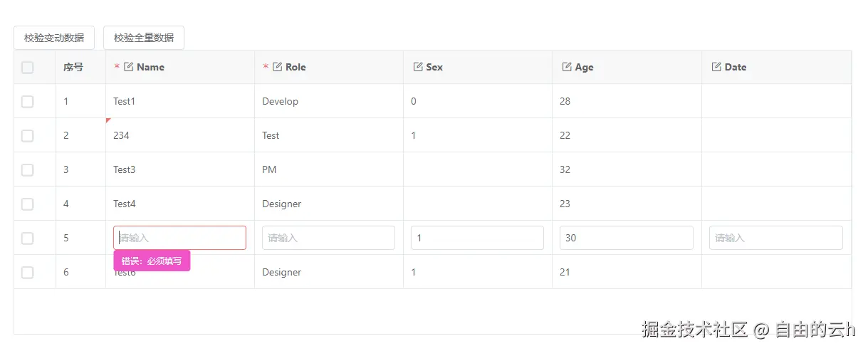Image resolution: width=868 pixels, height=351 pixels.
Task: Click the empty Role input in row 5
Action: pyautogui.click(x=328, y=238)
